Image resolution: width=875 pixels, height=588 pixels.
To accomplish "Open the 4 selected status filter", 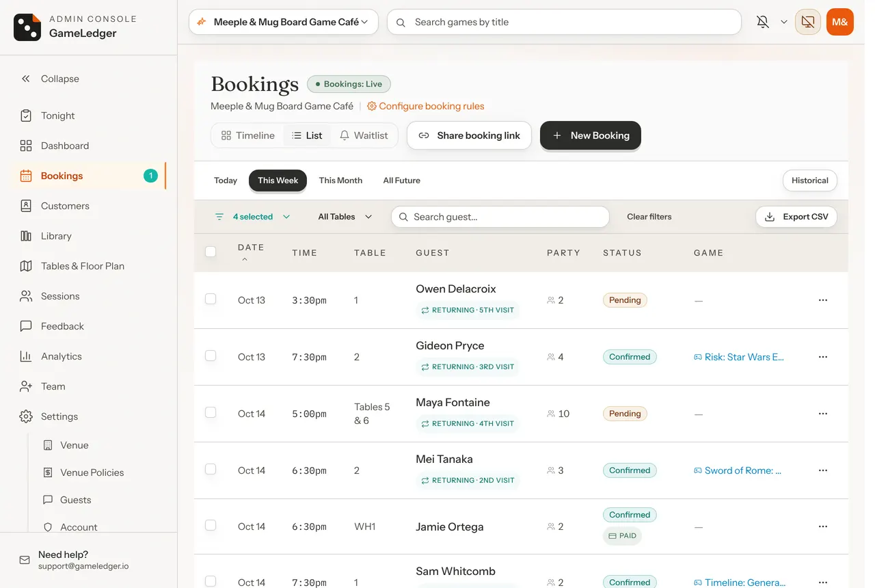I will tap(253, 217).
